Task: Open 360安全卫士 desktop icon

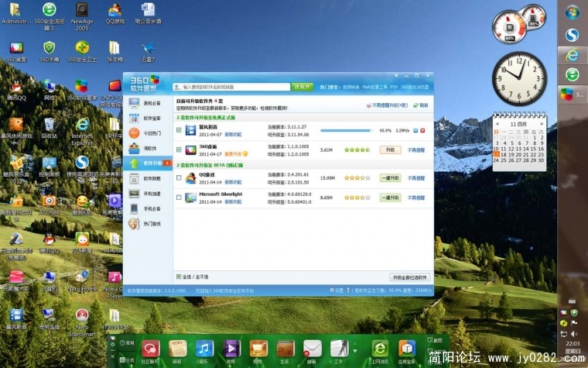Action: click(x=82, y=51)
